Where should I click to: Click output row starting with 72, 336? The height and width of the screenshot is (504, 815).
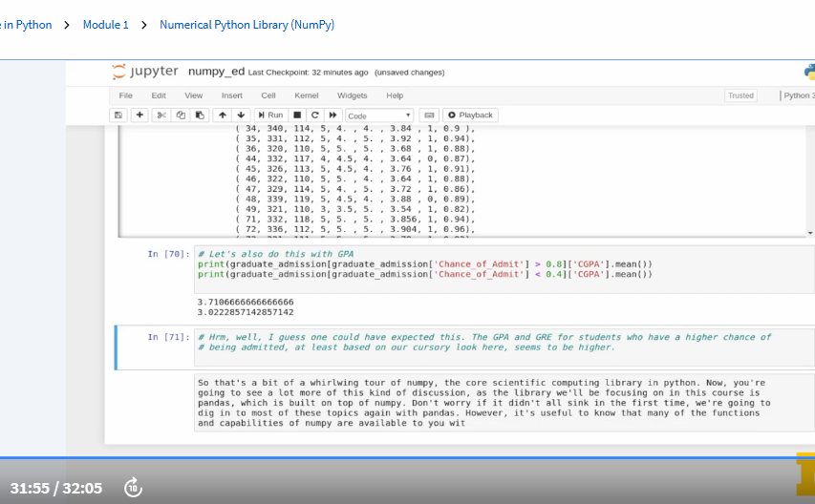(355, 229)
